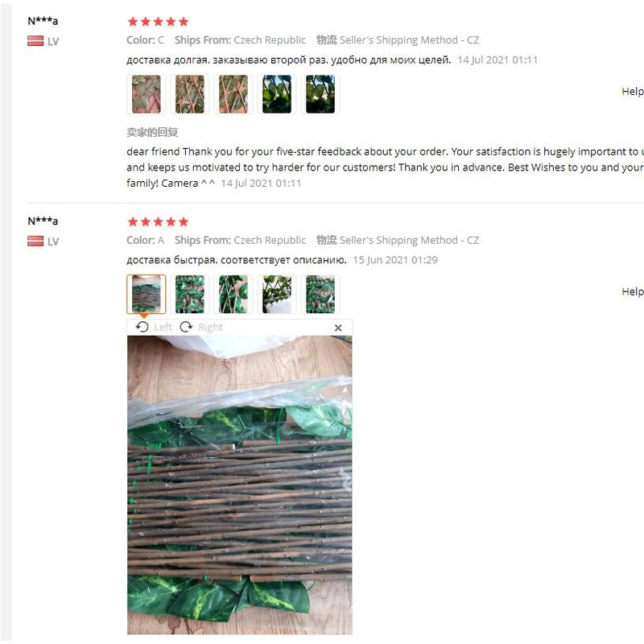
Task: Click the Right rotation label
Action: [x=210, y=327]
